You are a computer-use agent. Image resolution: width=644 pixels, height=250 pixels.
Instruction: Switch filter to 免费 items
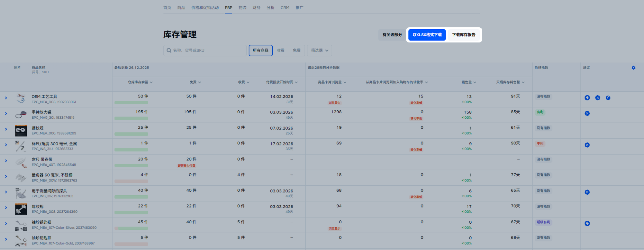pyautogui.click(x=296, y=51)
